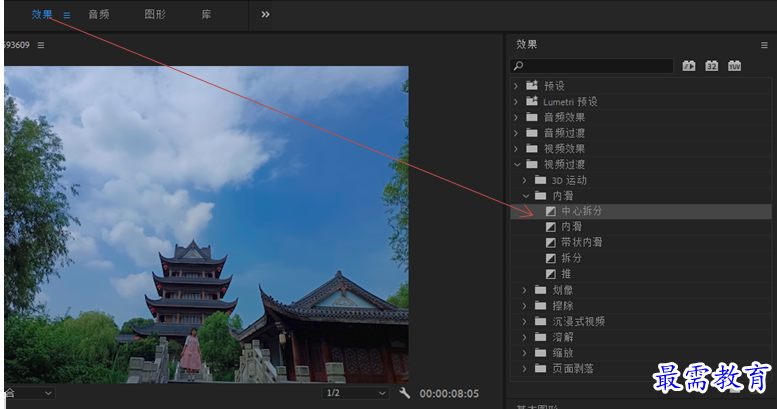The image size is (777, 409).
Task: Open the 1/2 playback resolution dropdown
Action: (355, 393)
